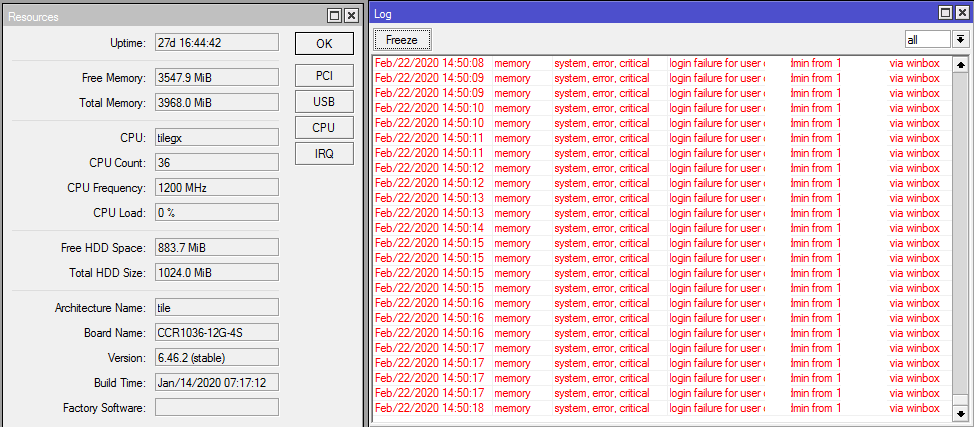Select the log entry at 14:50:14
Image resolution: width=974 pixels, height=427 pixels.
tap(662, 228)
